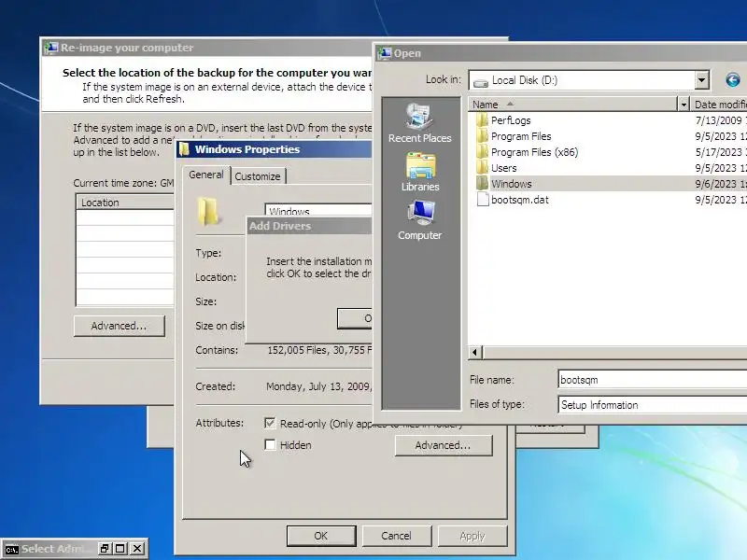
Task: Click the File name input field
Action: click(652, 380)
